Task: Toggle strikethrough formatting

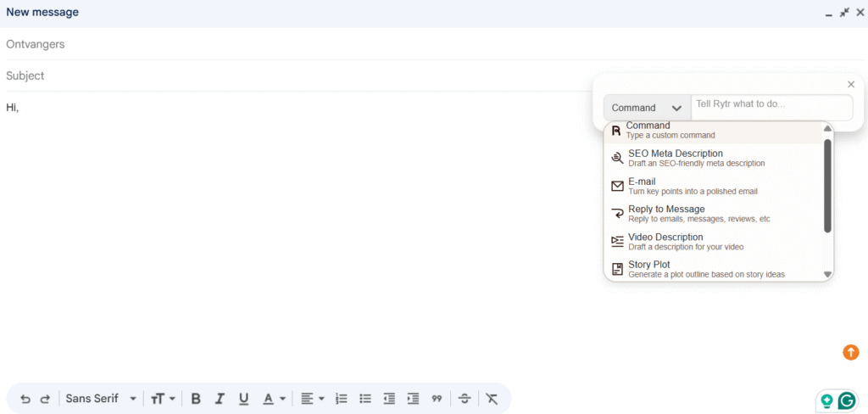Action: (465, 399)
